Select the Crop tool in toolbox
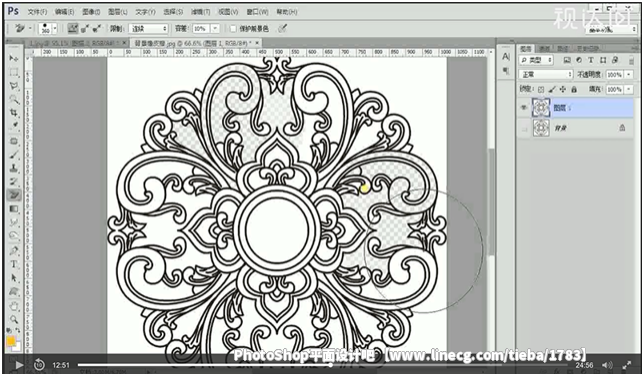 pos(14,113)
